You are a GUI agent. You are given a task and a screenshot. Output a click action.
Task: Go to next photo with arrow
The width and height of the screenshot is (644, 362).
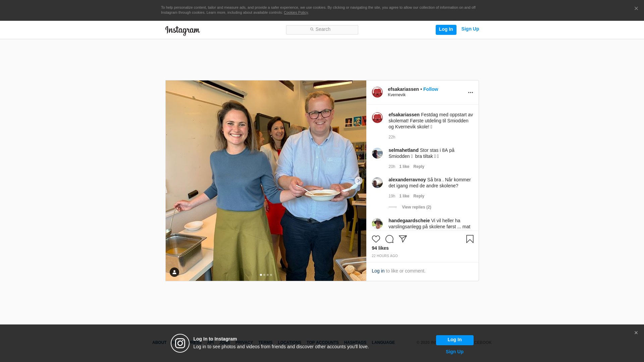click(358, 181)
